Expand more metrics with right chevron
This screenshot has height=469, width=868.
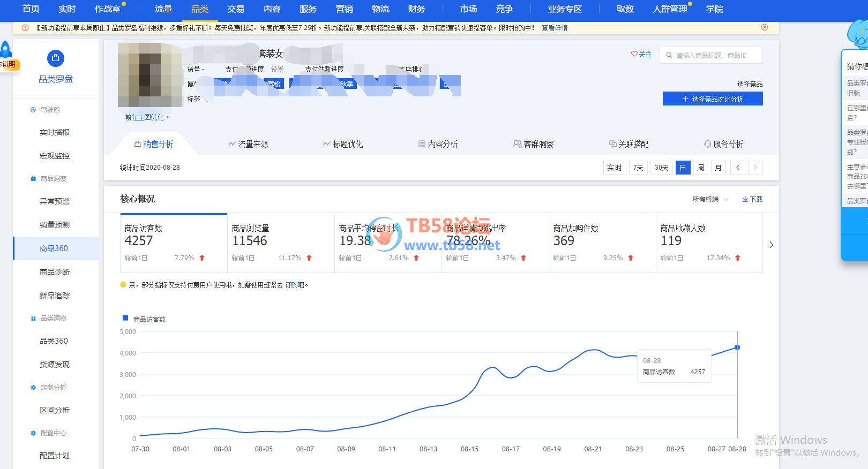772,245
